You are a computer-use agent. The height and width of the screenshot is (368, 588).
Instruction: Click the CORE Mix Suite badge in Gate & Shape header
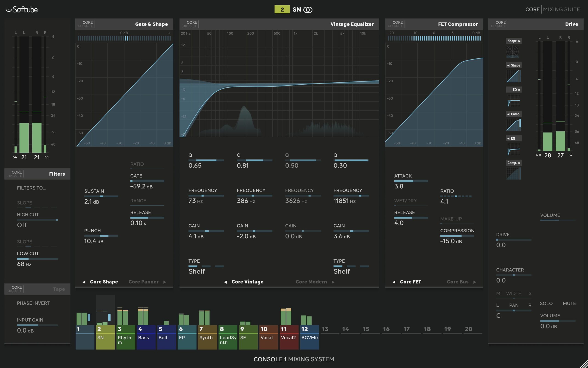[x=86, y=24]
